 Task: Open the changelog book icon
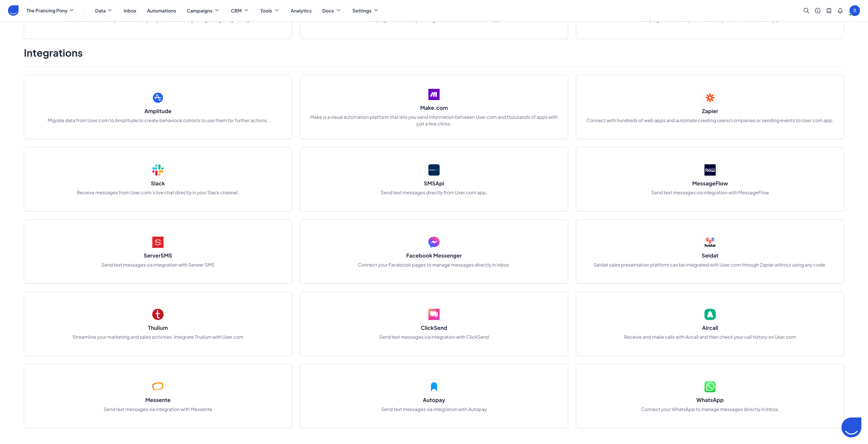pyautogui.click(x=829, y=11)
